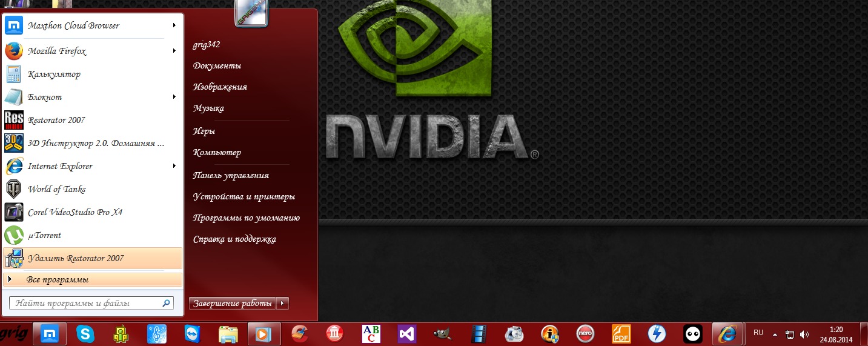Start World of Tanks from Start menu

(93, 189)
